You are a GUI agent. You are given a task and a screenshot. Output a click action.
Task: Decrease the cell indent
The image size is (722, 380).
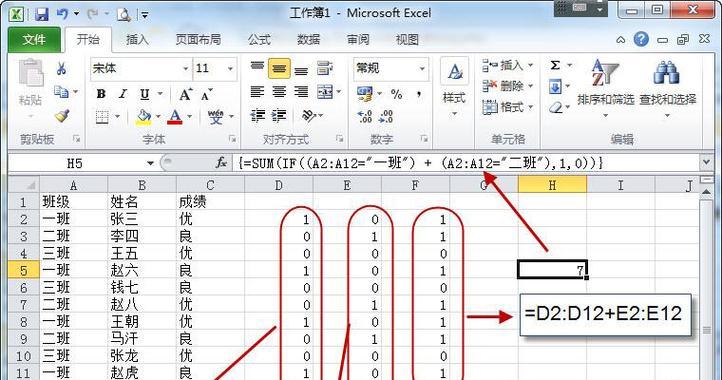pos(257,115)
